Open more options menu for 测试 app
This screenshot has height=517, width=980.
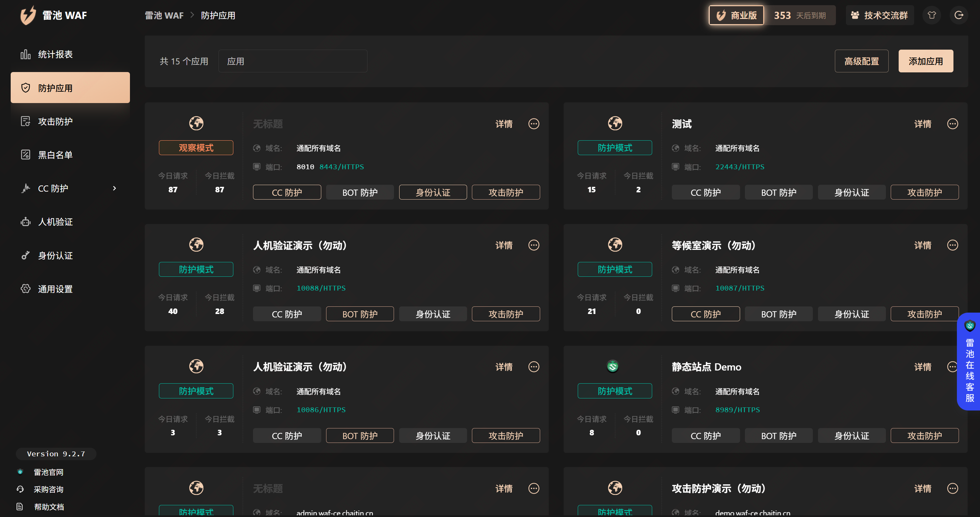click(952, 124)
